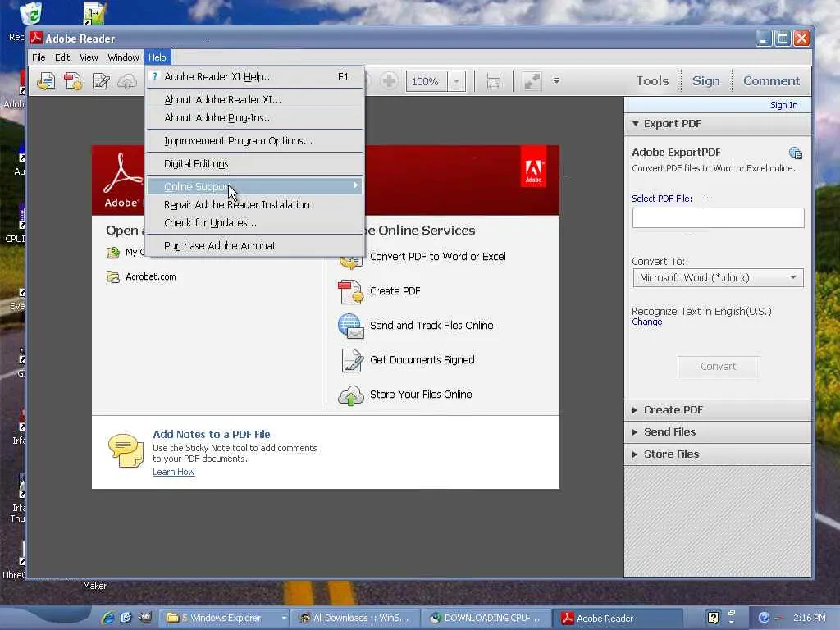The height and width of the screenshot is (630, 840).
Task: Click the Get Documents Signed pen icon
Action: pos(352,360)
